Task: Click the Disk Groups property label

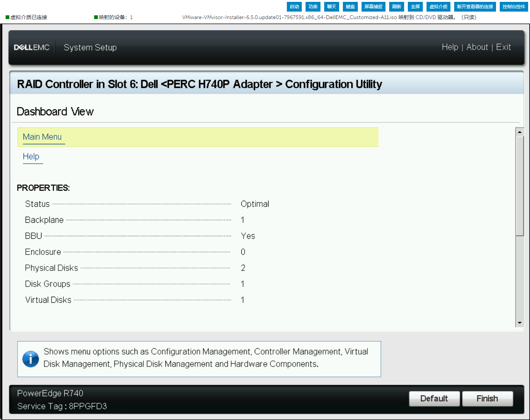Action: coord(47,284)
